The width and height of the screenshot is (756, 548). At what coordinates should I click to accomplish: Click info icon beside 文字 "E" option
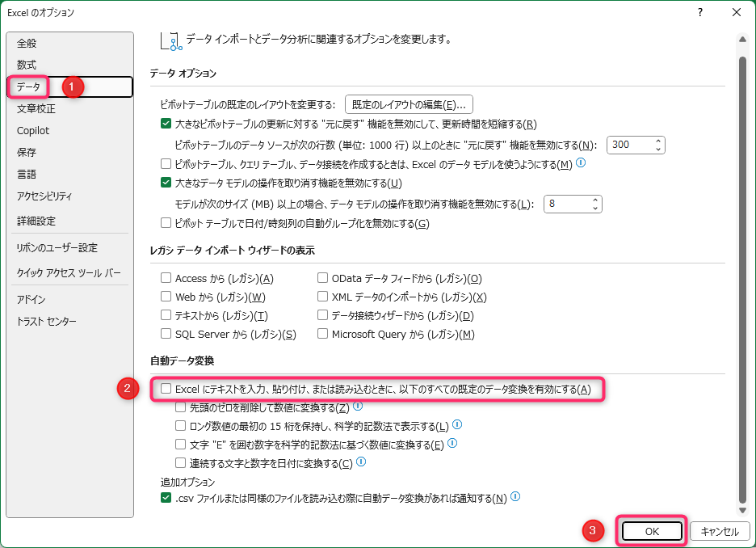[452, 444]
